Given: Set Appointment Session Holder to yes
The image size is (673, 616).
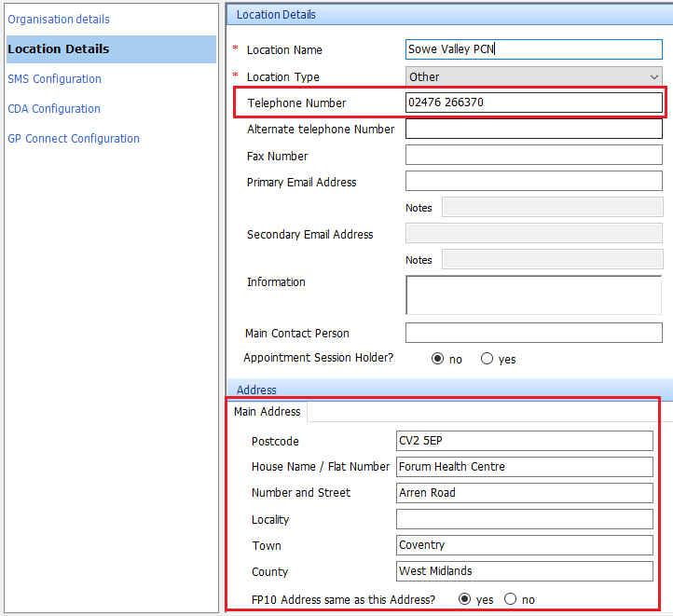Looking at the screenshot, I should [487, 359].
